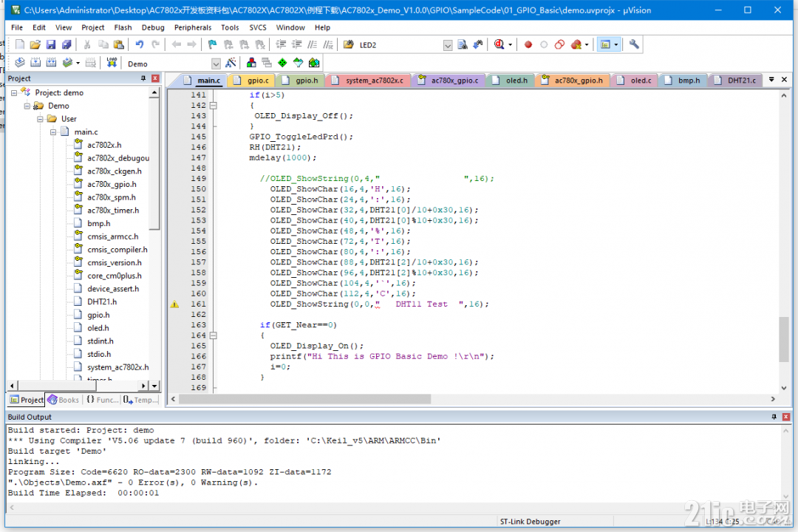Viewport: 798px width, 532px height.
Task: Select DHT21.h in the project tree
Action: pyautogui.click(x=101, y=302)
